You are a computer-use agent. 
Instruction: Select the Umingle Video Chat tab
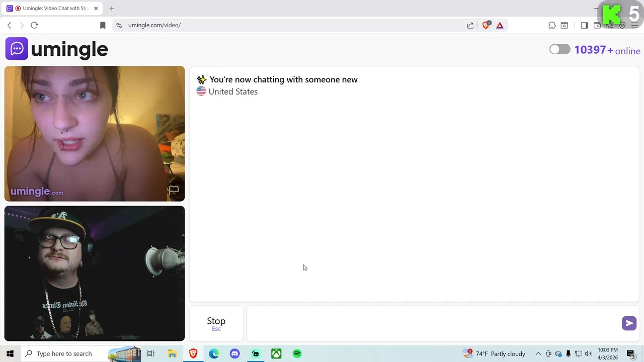pos(52,8)
